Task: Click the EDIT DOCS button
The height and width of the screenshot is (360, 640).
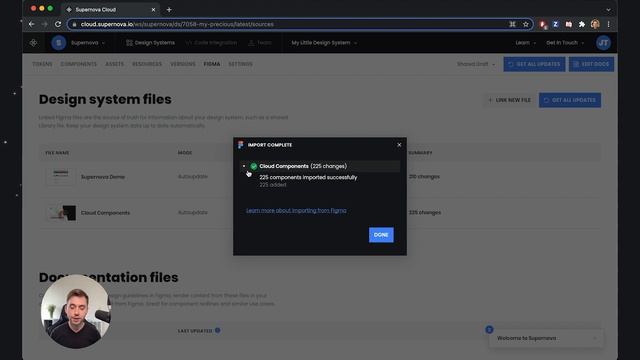Action: coord(591,64)
